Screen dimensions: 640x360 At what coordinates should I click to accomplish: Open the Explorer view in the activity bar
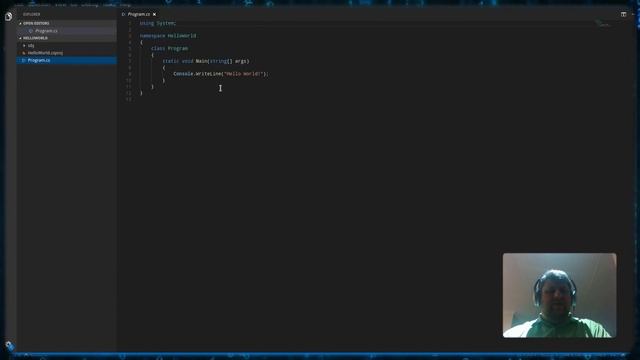click(x=9, y=16)
